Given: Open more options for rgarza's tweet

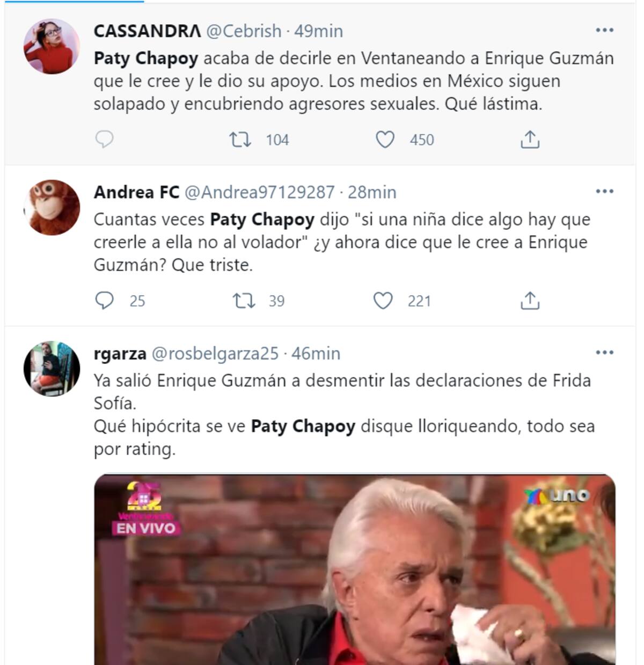Looking at the screenshot, I should (604, 353).
